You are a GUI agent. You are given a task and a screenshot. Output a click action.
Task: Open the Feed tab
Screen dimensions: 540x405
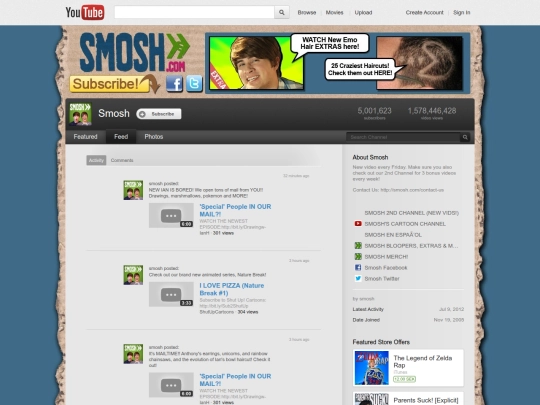[x=121, y=137]
